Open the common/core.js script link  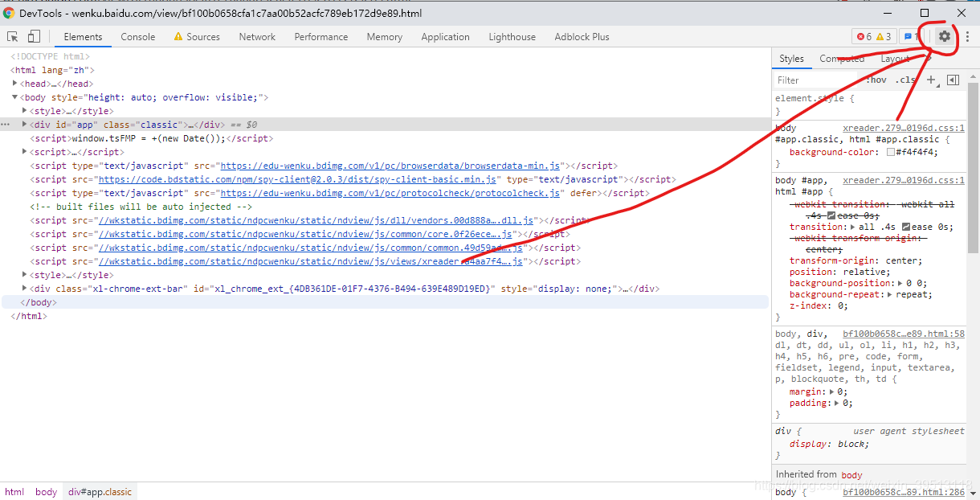[x=305, y=234]
